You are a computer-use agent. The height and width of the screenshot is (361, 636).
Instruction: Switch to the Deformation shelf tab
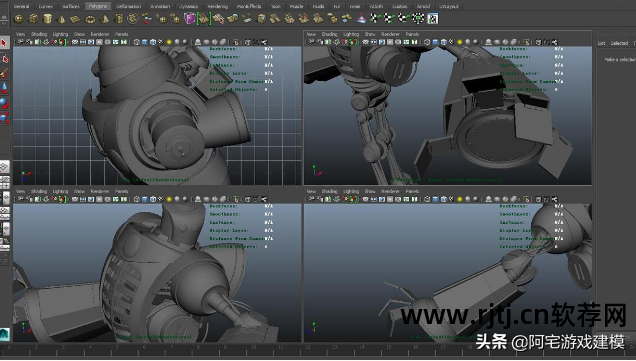pyautogui.click(x=129, y=6)
